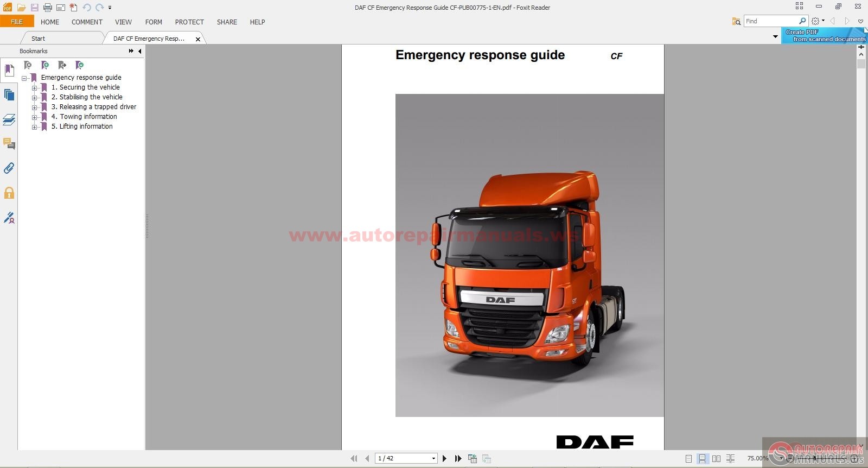Open the PROTECT ribbon tab
Image resolution: width=868 pixels, height=468 pixels.
pyautogui.click(x=189, y=22)
